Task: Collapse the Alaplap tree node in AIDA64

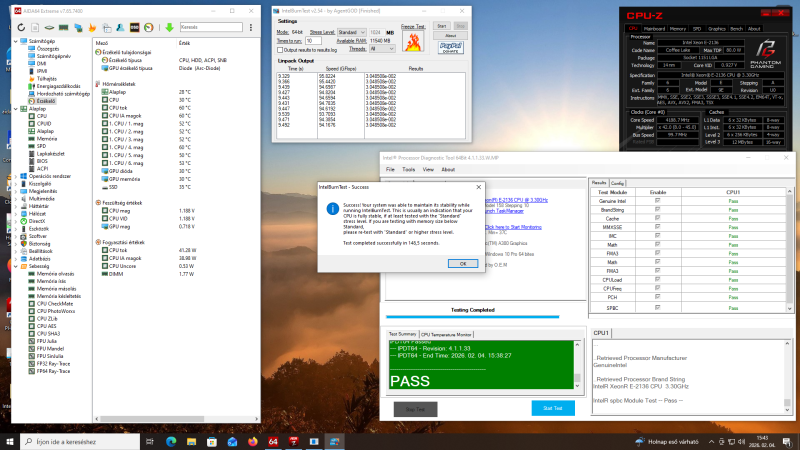Action: [x=16, y=109]
